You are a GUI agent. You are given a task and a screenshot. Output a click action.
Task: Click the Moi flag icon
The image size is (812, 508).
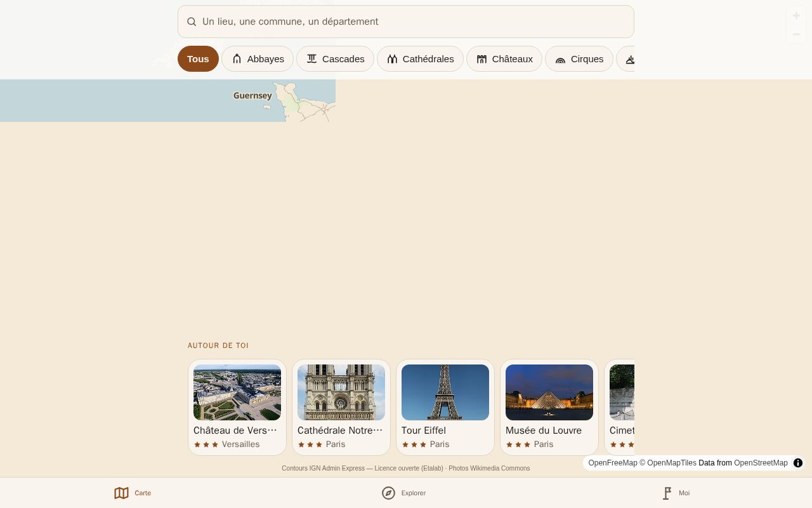click(x=667, y=493)
